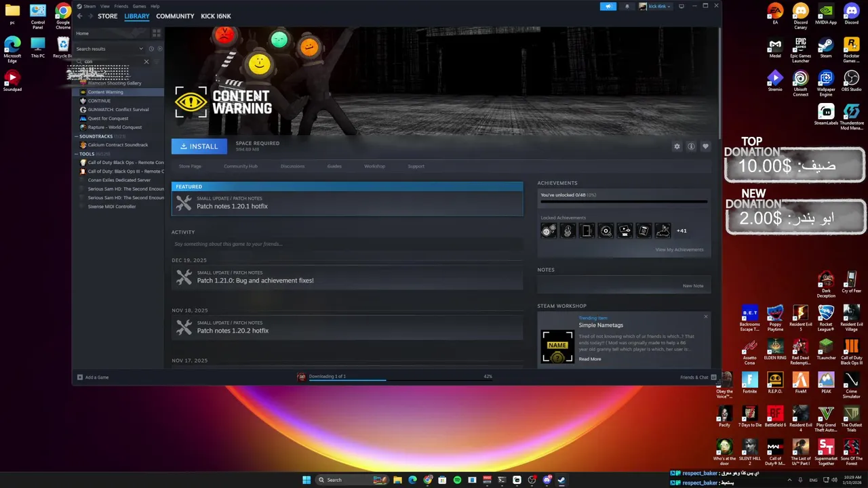Open the View menu
The height and width of the screenshot is (488, 868).
[105, 6]
